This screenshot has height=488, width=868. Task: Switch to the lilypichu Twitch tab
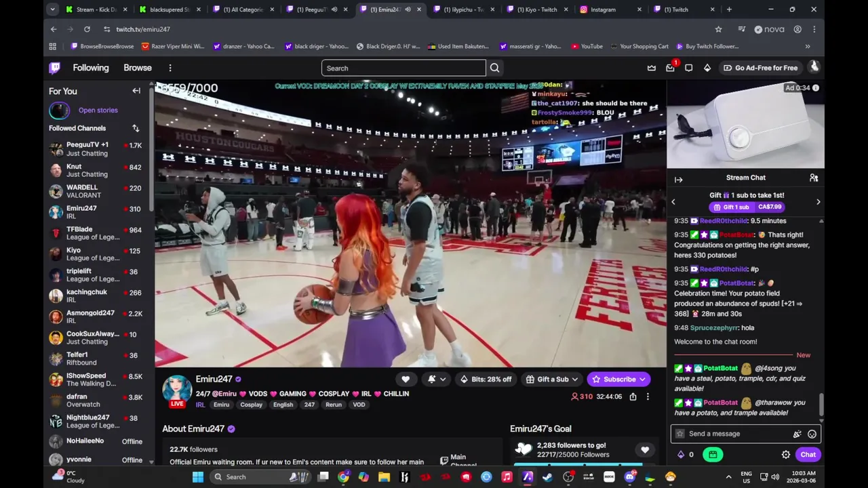pos(463,9)
